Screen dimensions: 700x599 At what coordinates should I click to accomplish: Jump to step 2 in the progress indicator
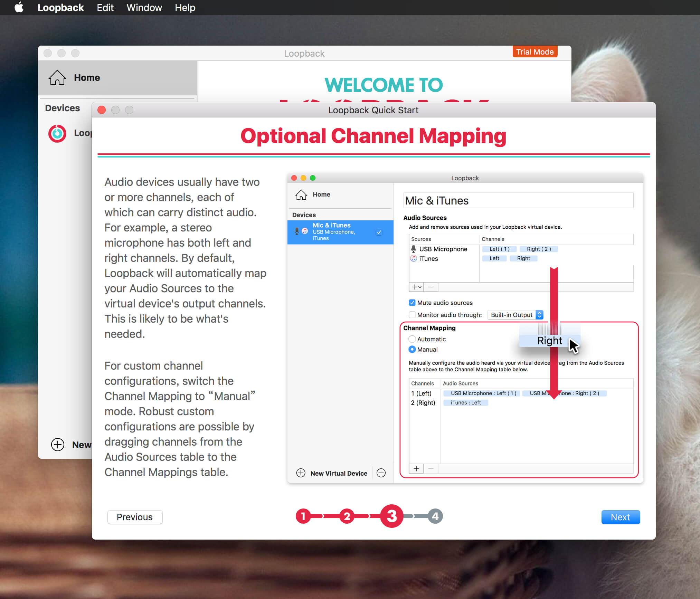tap(347, 516)
